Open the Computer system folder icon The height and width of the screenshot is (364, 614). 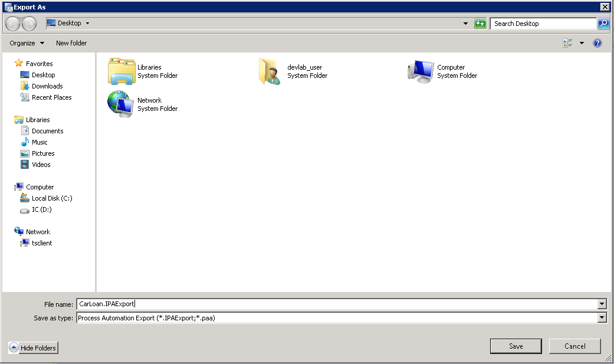(x=421, y=71)
